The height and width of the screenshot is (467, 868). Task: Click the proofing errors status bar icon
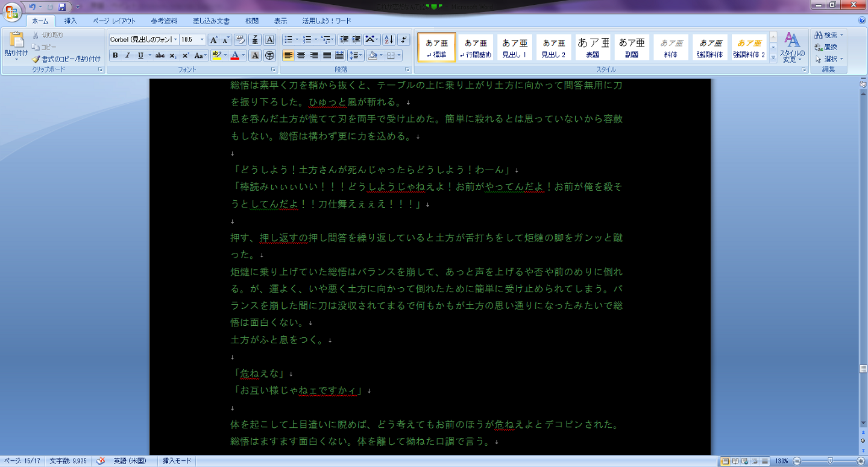100,461
